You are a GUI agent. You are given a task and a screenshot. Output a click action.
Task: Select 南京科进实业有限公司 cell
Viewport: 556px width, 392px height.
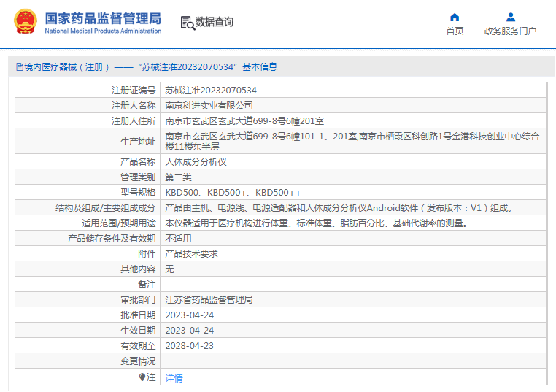(x=209, y=106)
